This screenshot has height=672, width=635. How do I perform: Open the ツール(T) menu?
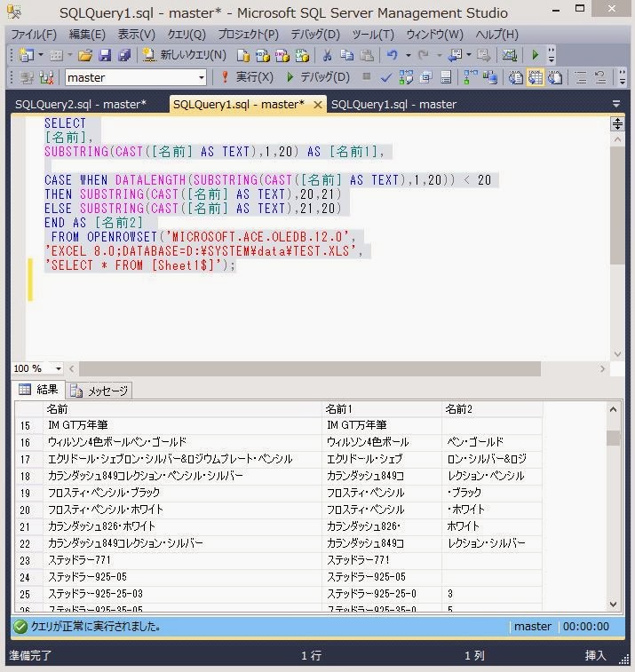[x=373, y=35]
